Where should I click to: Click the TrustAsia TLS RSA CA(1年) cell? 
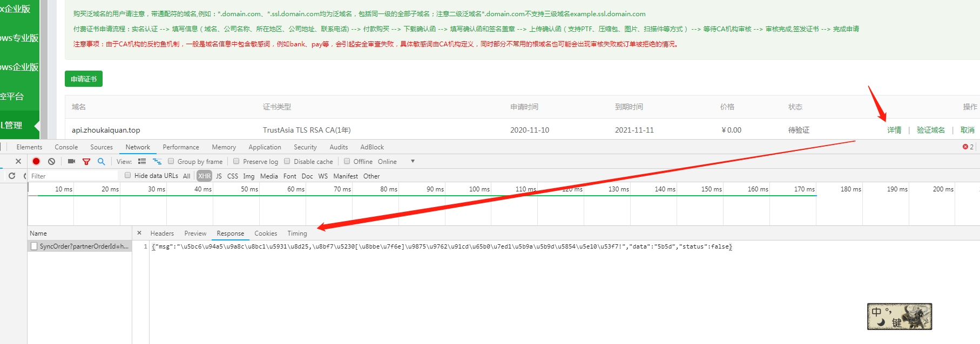[307, 130]
